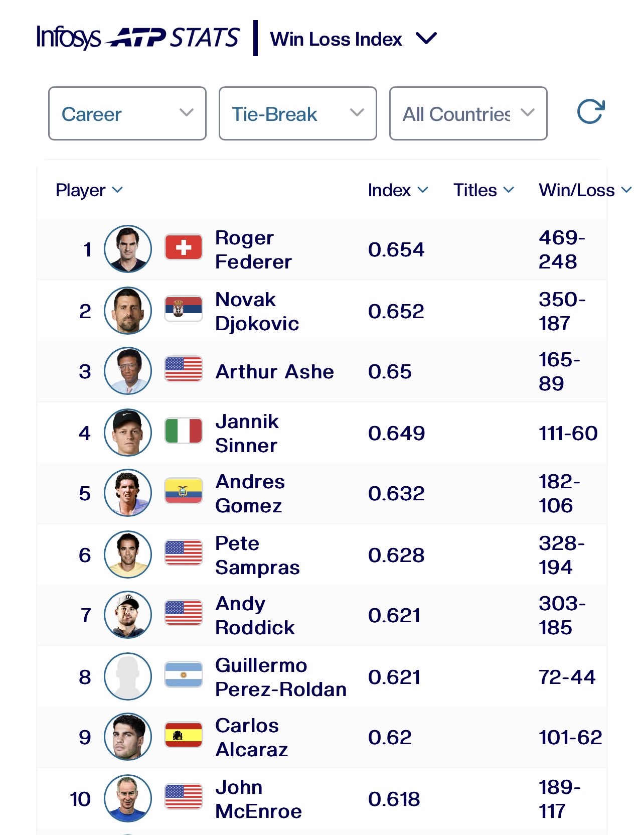Click the Infosys ATP Stats logo

(138, 38)
